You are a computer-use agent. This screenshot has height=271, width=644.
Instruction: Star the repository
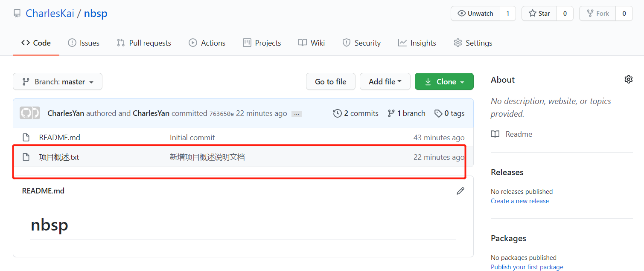tap(539, 13)
